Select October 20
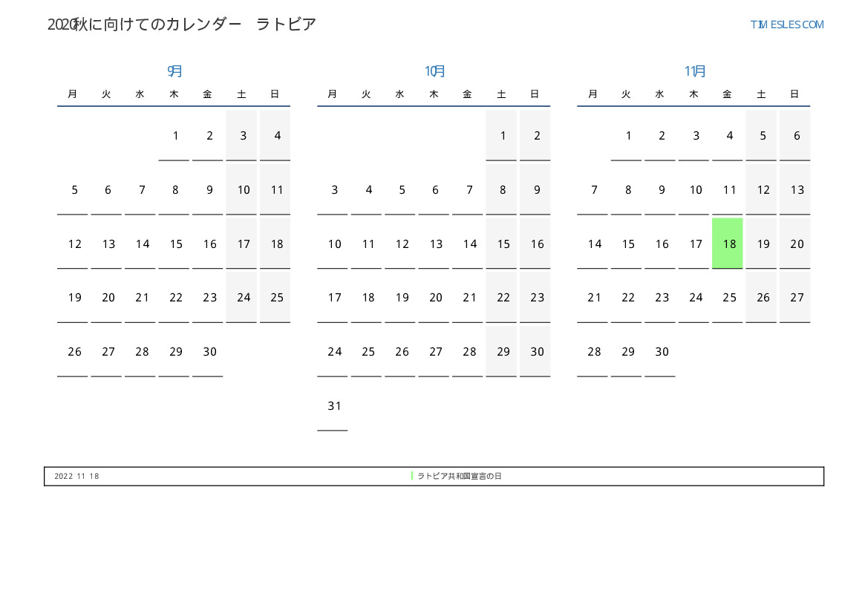868x614 pixels. [434, 297]
